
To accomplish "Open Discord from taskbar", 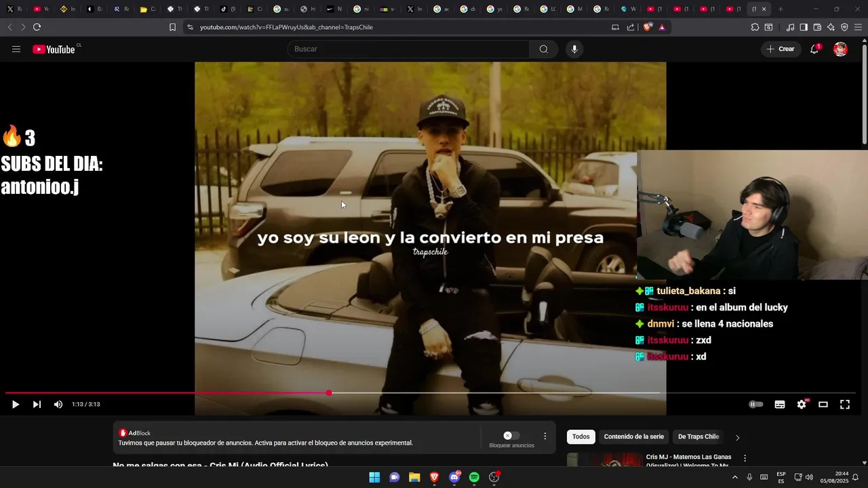I will [x=454, y=477].
